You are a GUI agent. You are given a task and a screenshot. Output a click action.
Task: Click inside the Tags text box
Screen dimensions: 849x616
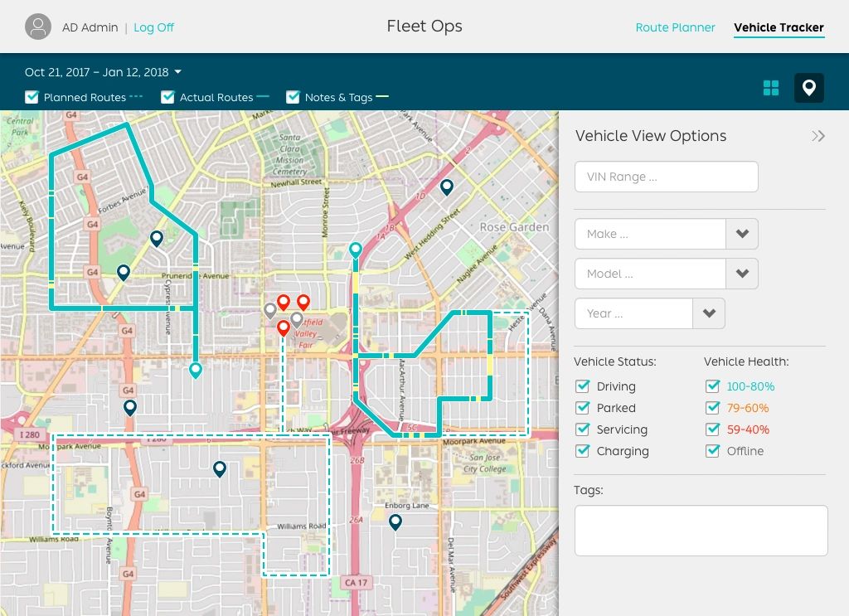(701, 531)
